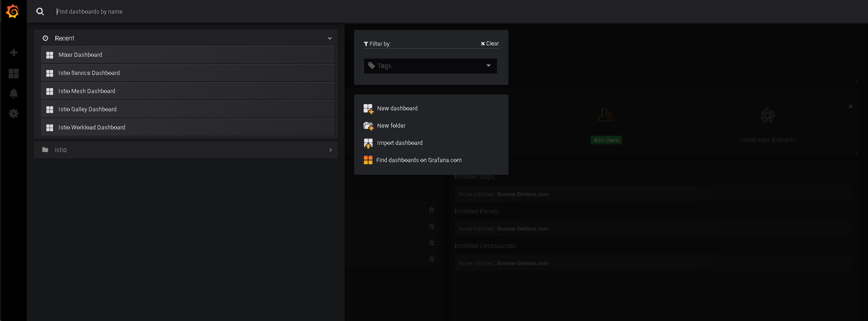The width and height of the screenshot is (868, 321).
Task: Expand the istio folder chevron
Action: coord(330,150)
